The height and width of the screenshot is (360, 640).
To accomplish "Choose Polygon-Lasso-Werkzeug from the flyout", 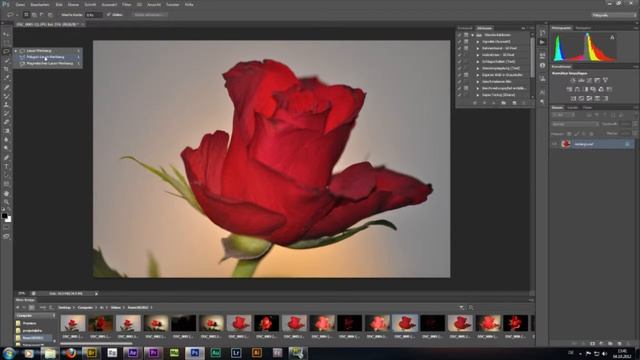I will (x=48, y=57).
